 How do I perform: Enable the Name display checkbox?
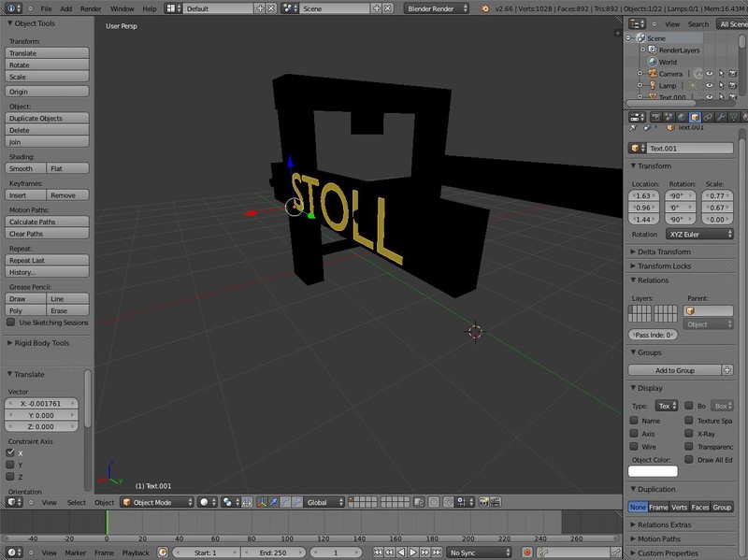click(634, 421)
